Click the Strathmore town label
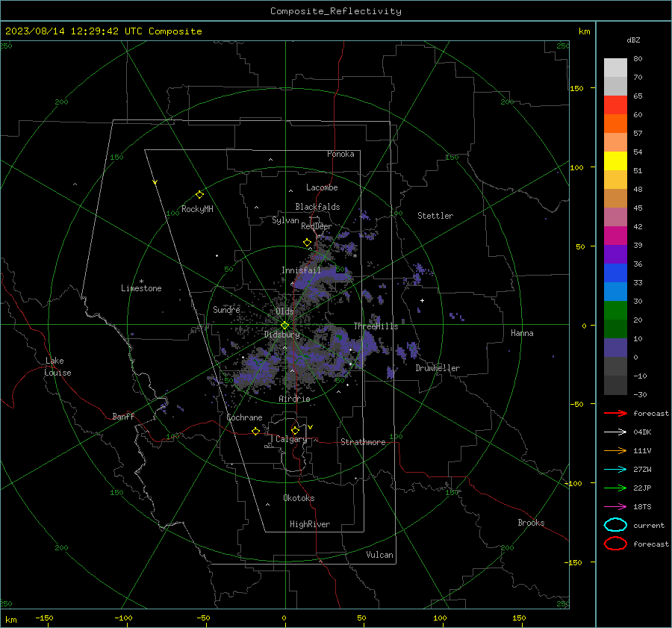 click(363, 442)
